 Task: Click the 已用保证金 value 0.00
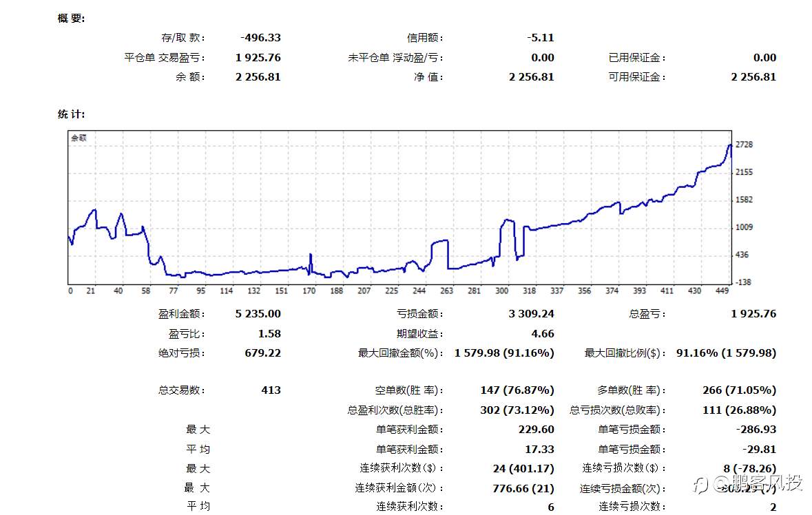pos(765,57)
